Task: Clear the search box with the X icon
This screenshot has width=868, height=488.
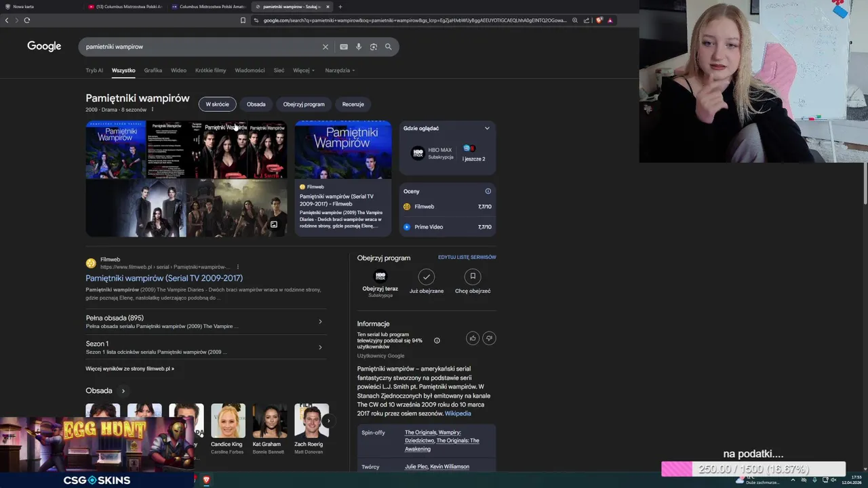Action: [325, 47]
